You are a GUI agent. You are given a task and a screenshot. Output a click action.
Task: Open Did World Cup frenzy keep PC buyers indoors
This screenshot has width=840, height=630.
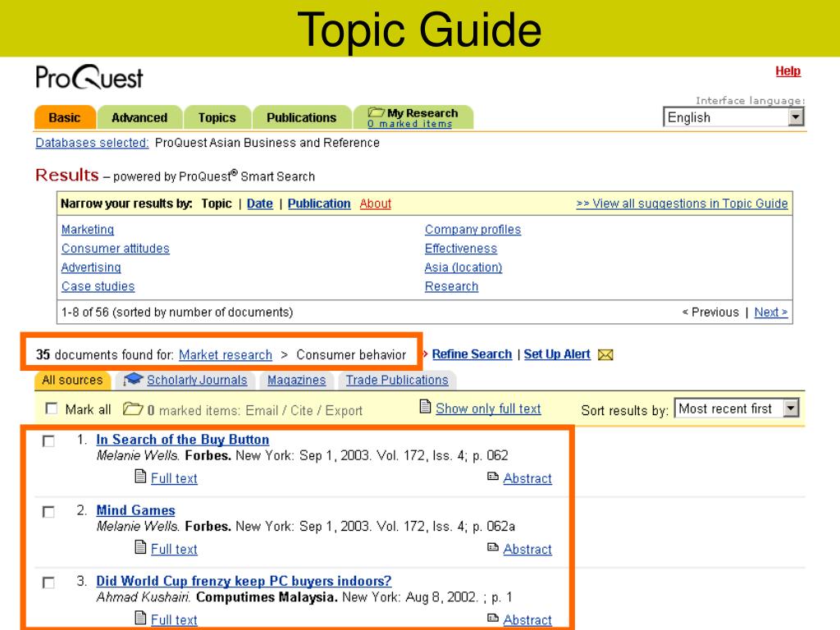244,581
